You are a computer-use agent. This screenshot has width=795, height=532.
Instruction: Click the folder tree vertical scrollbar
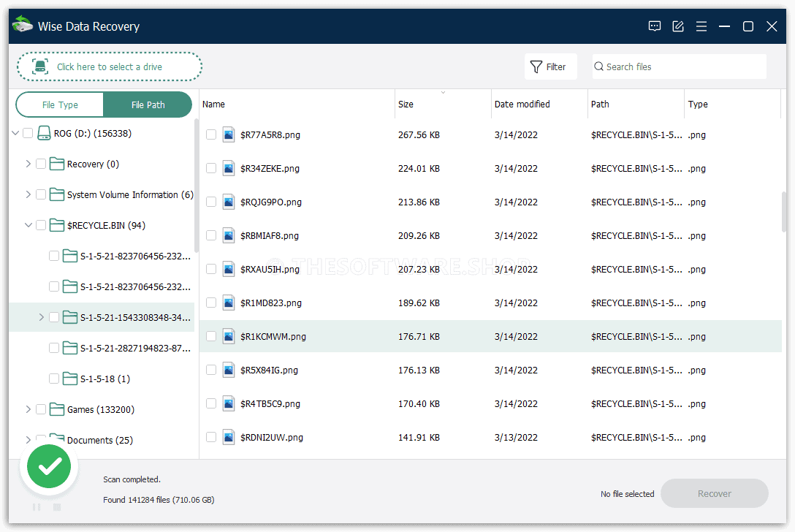pyautogui.click(x=197, y=185)
